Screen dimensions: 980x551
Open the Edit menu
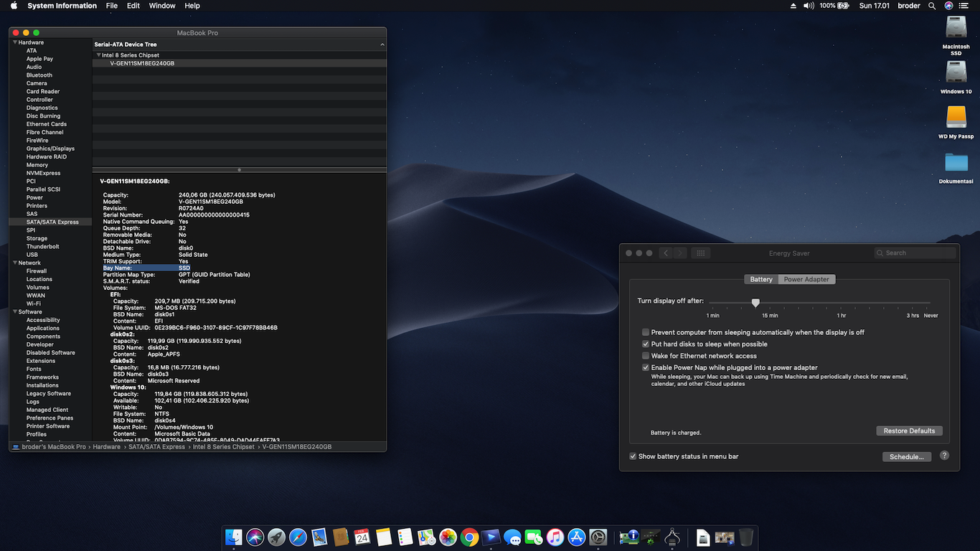[133, 6]
